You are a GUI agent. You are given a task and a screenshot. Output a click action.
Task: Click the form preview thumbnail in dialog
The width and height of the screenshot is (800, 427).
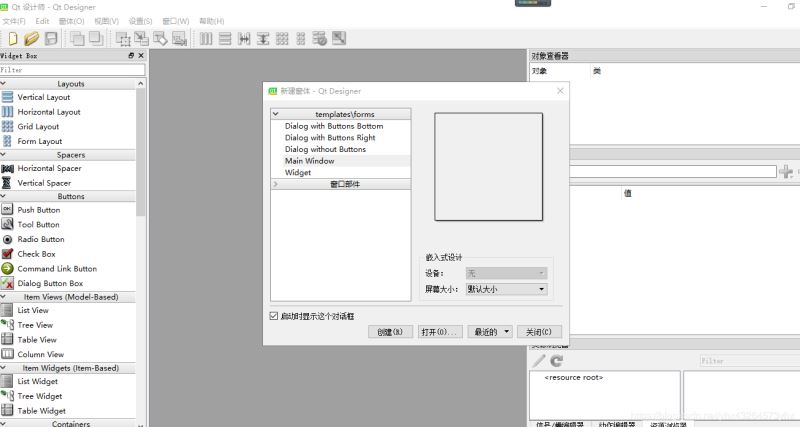[x=489, y=167]
